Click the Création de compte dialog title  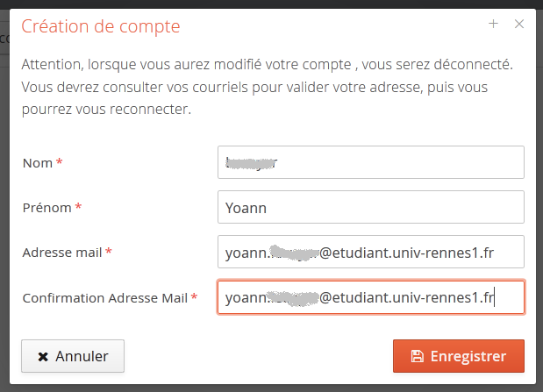click(100, 26)
